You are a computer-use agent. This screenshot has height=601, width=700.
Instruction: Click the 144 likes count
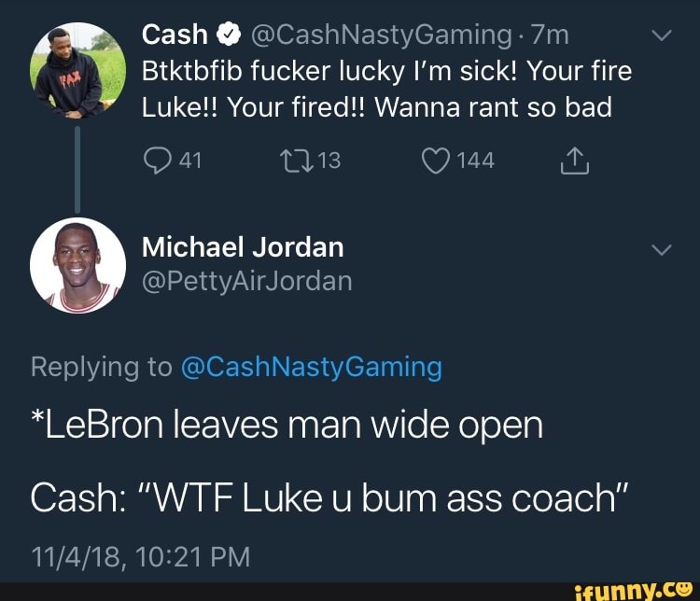pos(476,161)
